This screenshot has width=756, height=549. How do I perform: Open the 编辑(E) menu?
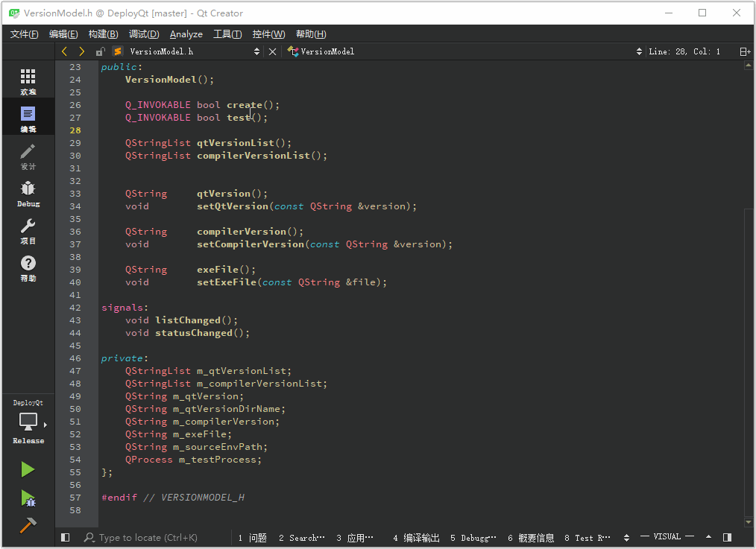tap(63, 34)
